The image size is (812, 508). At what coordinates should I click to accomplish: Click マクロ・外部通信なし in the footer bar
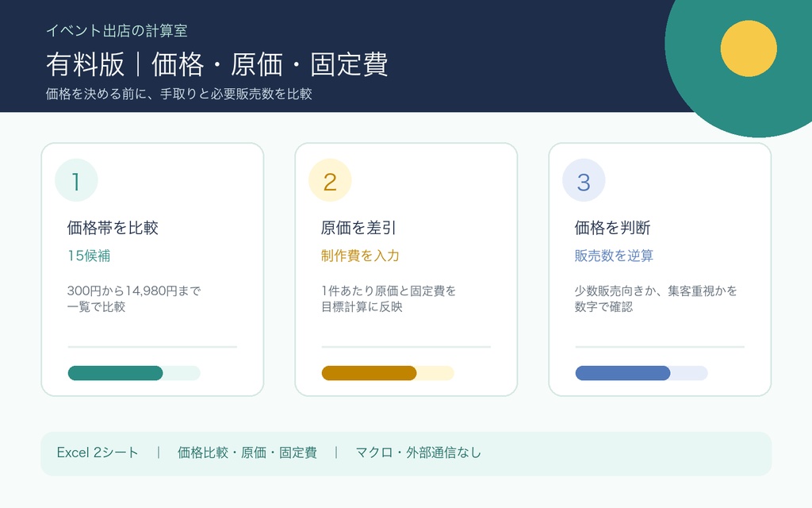pos(419,452)
